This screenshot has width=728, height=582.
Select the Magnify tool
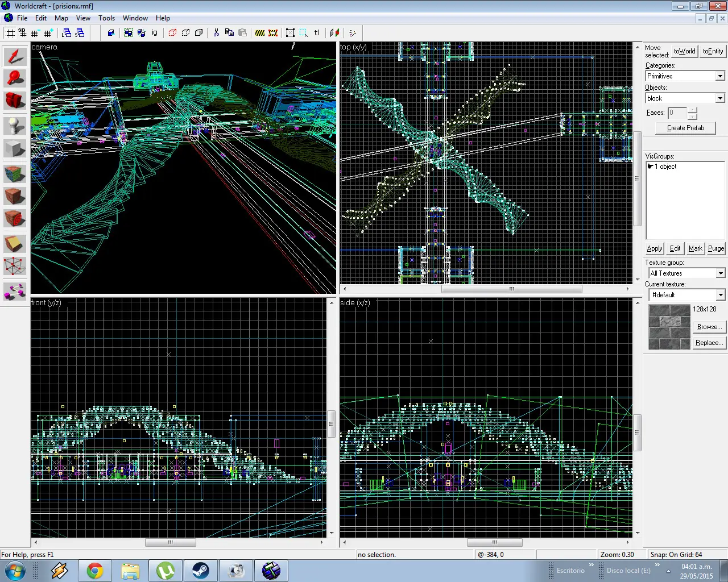(15, 78)
